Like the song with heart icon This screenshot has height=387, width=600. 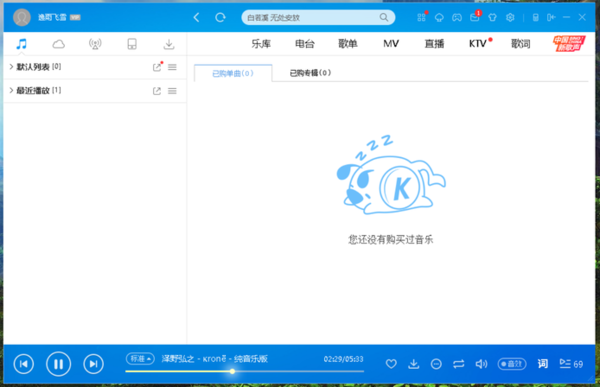coord(391,364)
